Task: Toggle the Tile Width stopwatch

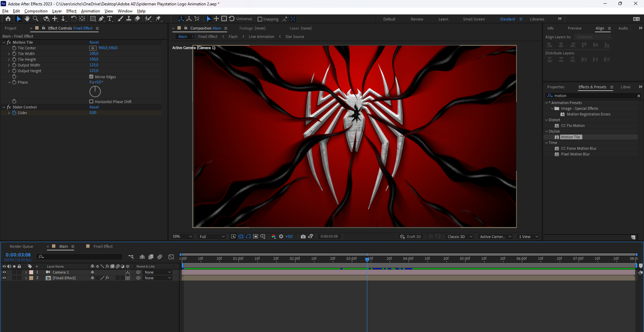Action: tap(14, 54)
